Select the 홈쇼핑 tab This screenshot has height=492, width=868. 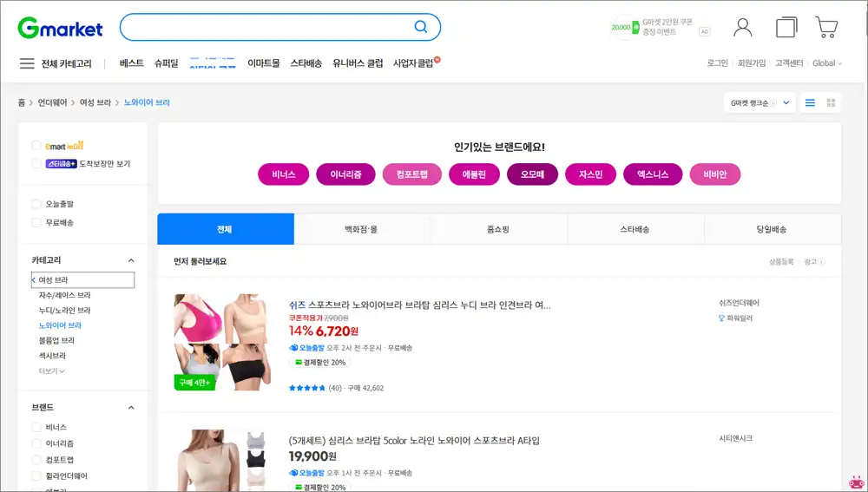(498, 229)
